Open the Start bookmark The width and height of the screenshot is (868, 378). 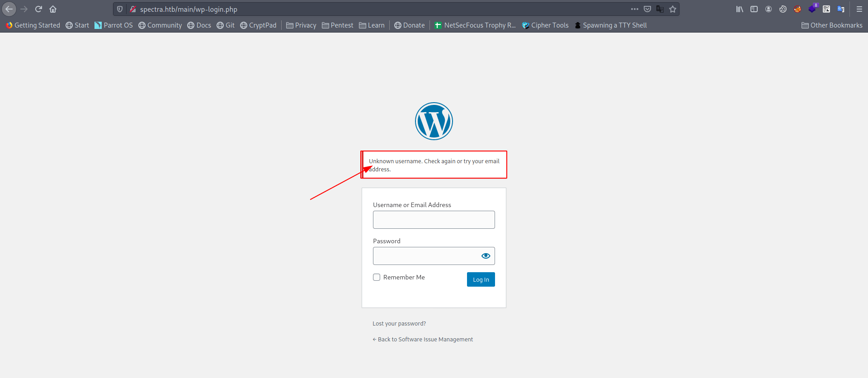(x=77, y=25)
